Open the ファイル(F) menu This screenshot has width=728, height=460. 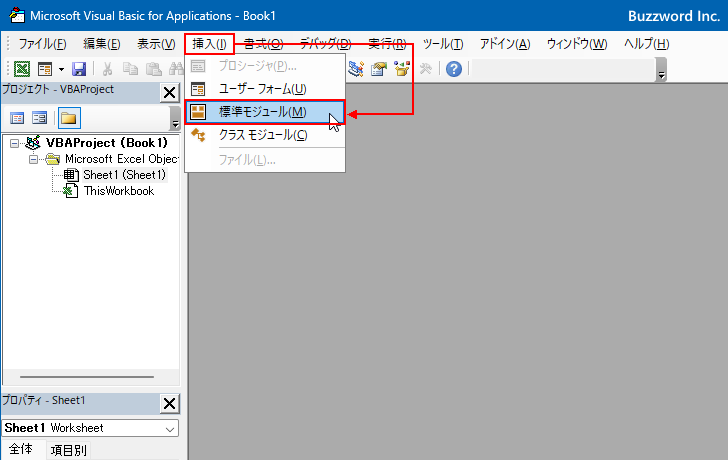pyautogui.click(x=42, y=44)
